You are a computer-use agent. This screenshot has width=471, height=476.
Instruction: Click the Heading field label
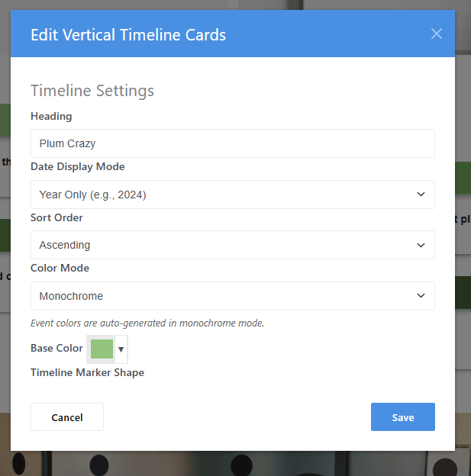pos(51,116)
